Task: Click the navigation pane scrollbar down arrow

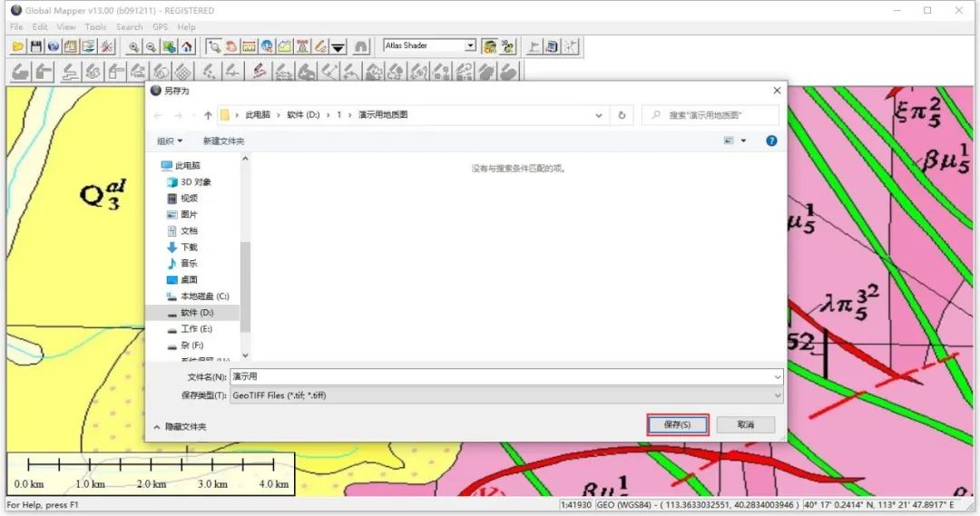Action: click(245, 355)
